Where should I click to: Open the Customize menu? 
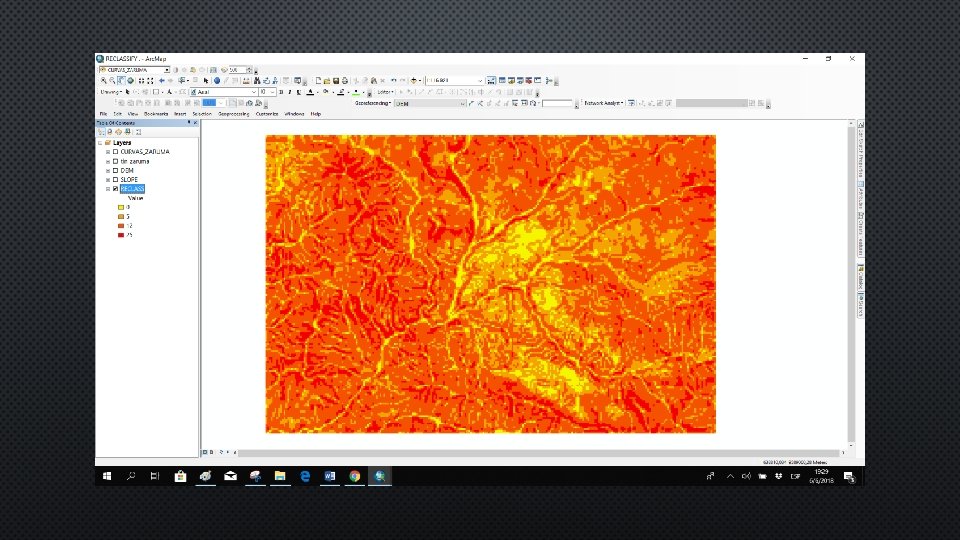(x=267, y=114)
